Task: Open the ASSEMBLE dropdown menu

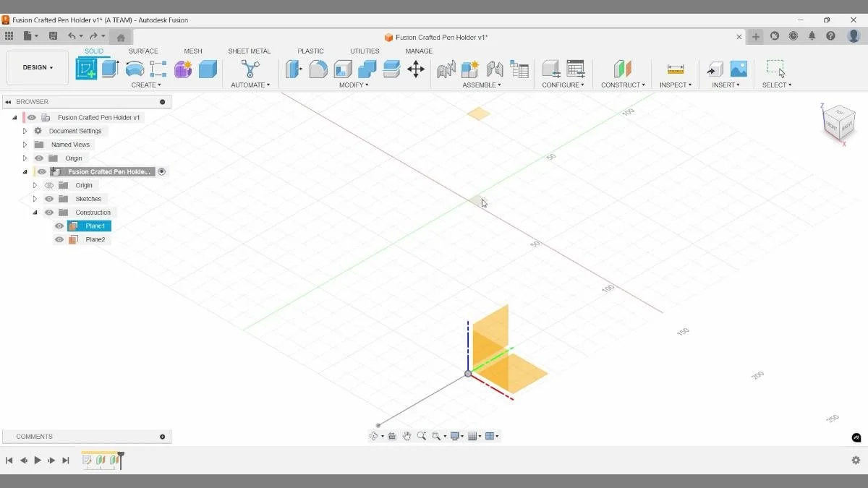Action: 482,85
